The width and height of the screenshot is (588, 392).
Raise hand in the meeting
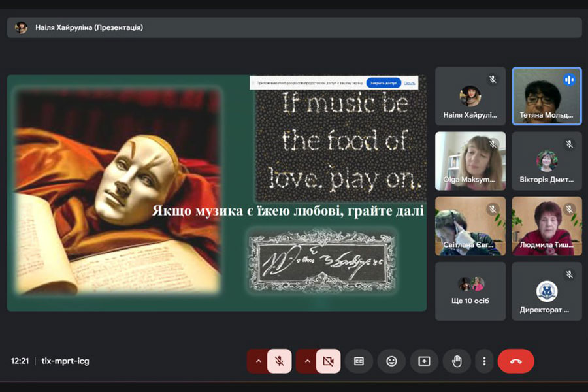coord(457,361)
